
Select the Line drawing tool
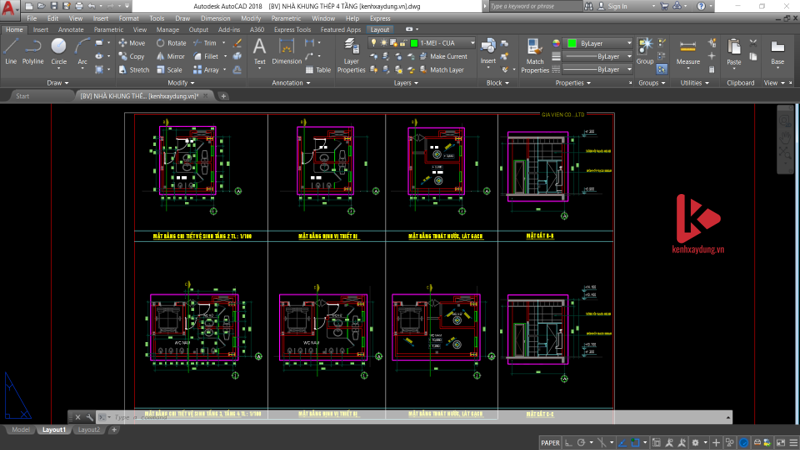point(11,50)
